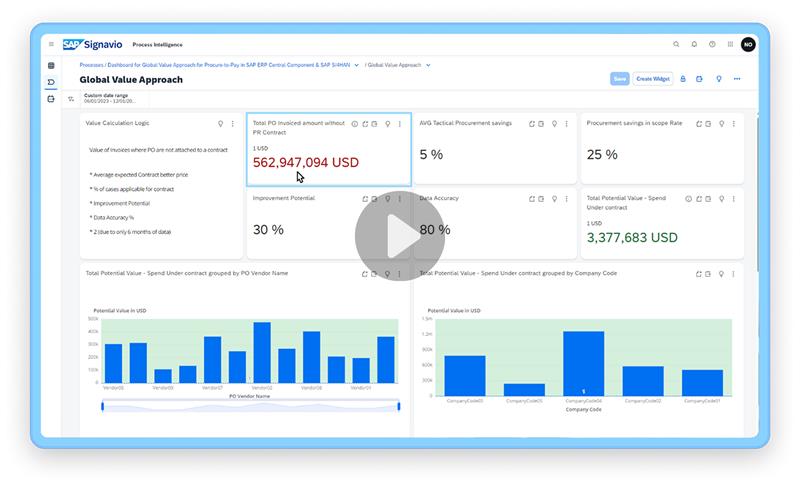Expand the process breadcrumb dropdown chevron
This screenshot has height=486, width=800.
[356, 65]
